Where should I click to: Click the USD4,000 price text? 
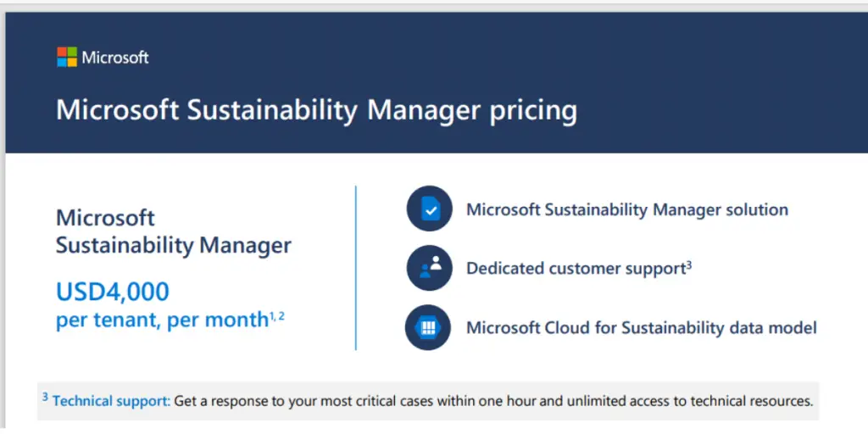(113, 292)
